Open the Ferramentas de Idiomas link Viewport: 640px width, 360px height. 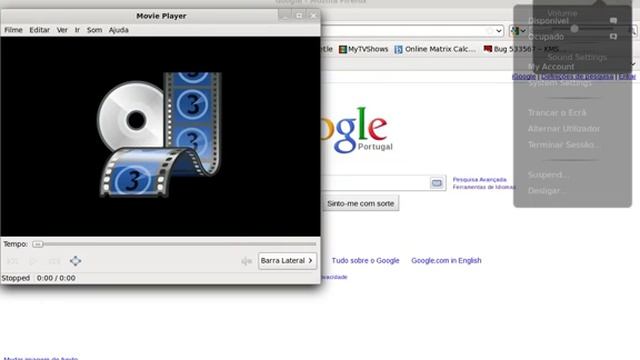[484, 187]
